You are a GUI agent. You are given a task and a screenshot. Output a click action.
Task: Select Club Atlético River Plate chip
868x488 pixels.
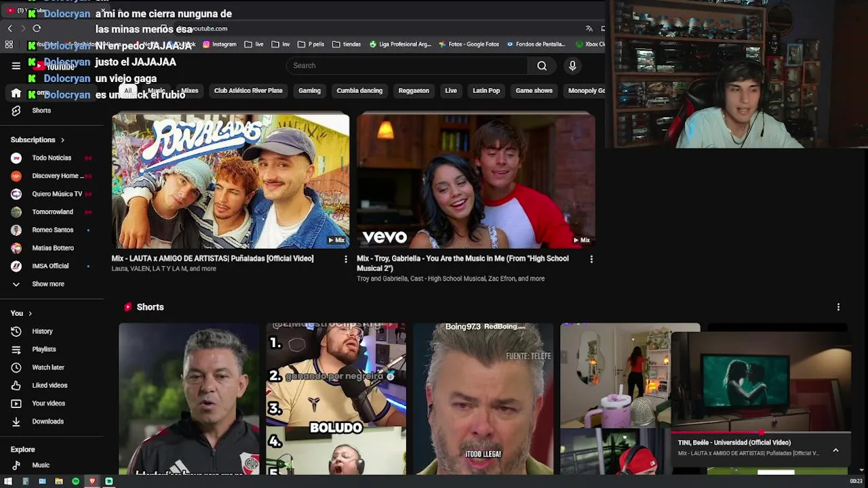pyautogui.click(x=248, y=91)
